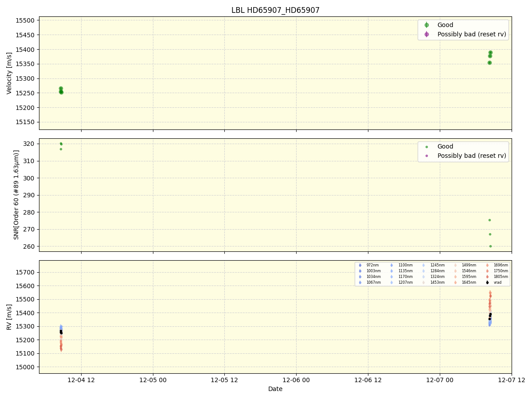Click the 12-07 00 date tick label

tap(440, 380)
